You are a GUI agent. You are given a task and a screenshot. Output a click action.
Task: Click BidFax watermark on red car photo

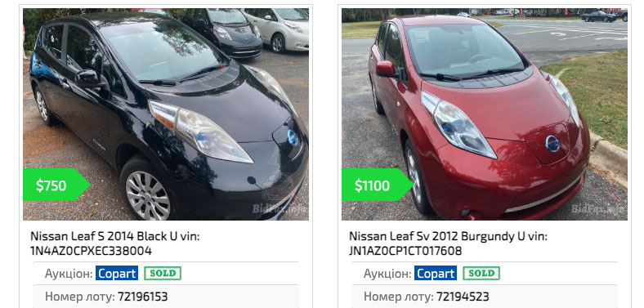(x=597, y=208)
